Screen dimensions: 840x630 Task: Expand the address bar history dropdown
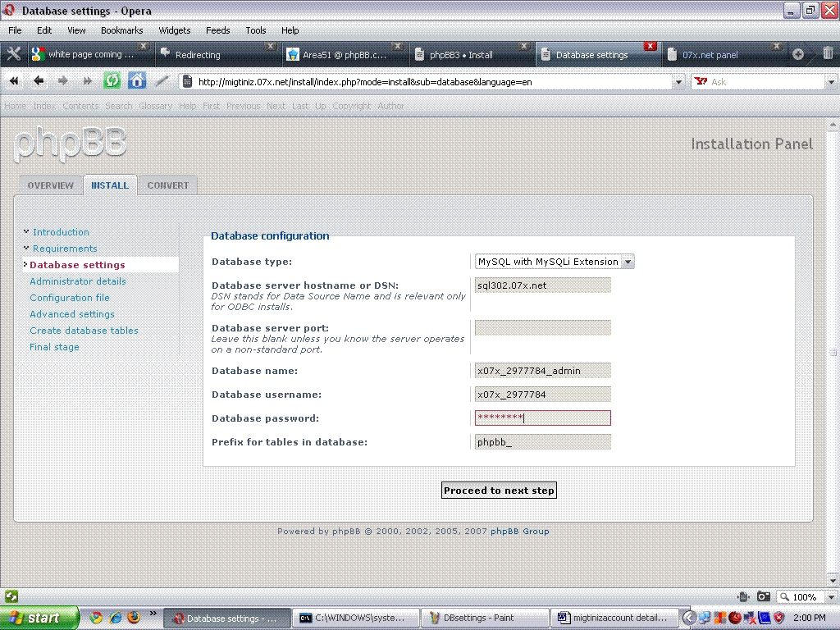[x=678, y=82]
